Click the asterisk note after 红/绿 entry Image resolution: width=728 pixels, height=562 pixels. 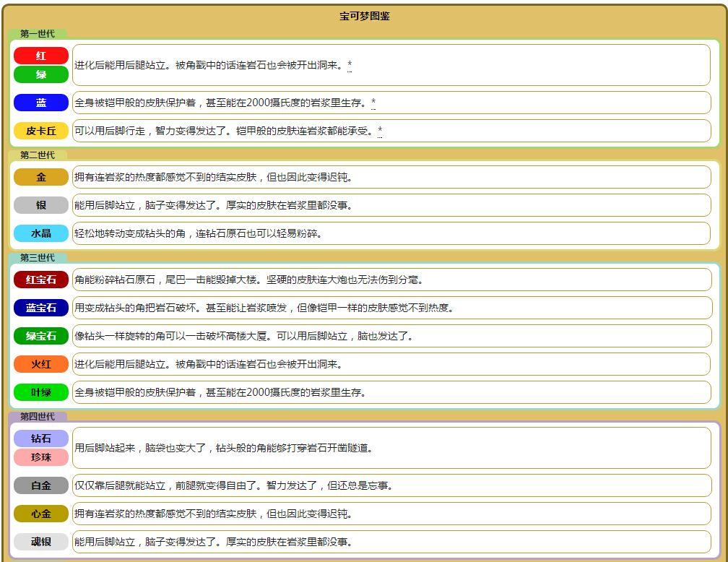pos(350,65)
